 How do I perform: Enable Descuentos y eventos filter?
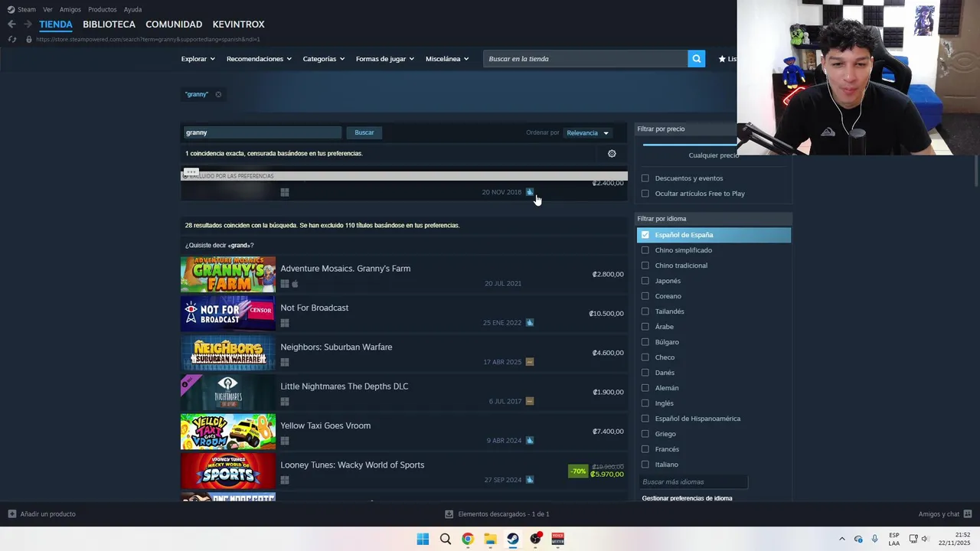645,178
